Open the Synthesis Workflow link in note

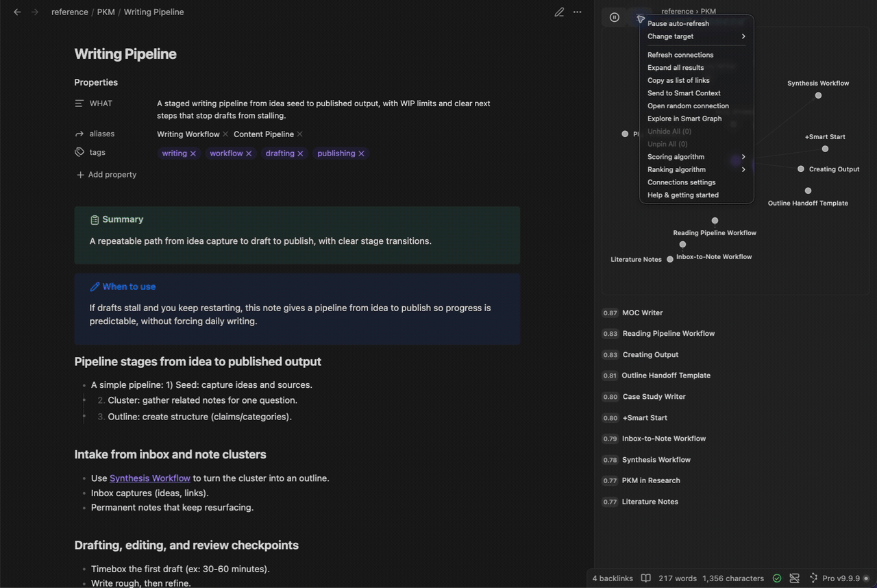(150, 478)
